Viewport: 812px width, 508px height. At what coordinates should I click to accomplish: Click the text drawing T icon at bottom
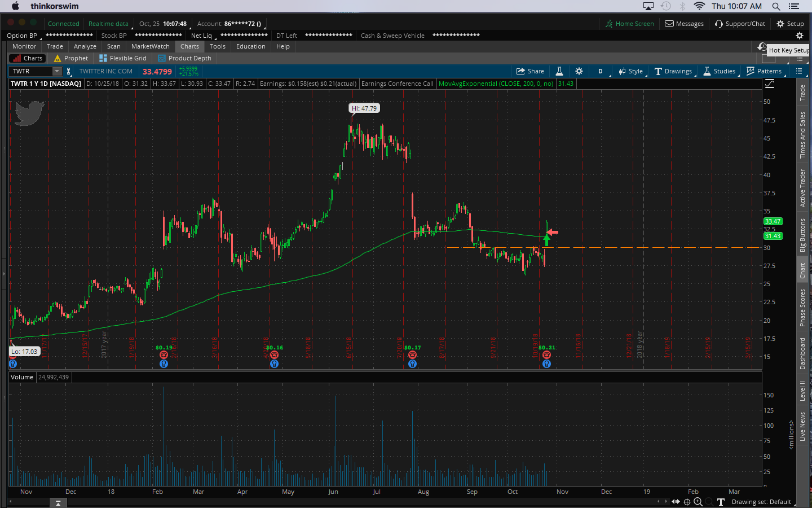(x=721, y=502)
